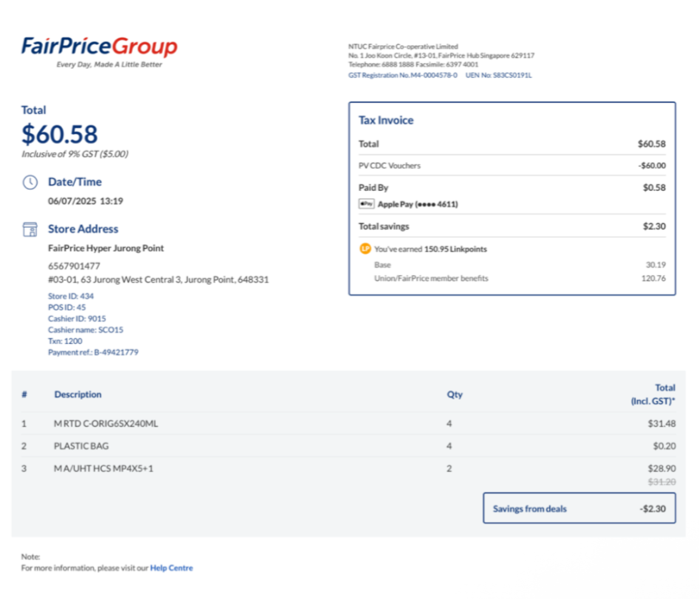This screenshot has height=599, width=700.
Task: Click the member benefits value 120.76
Action: [654, 278]
